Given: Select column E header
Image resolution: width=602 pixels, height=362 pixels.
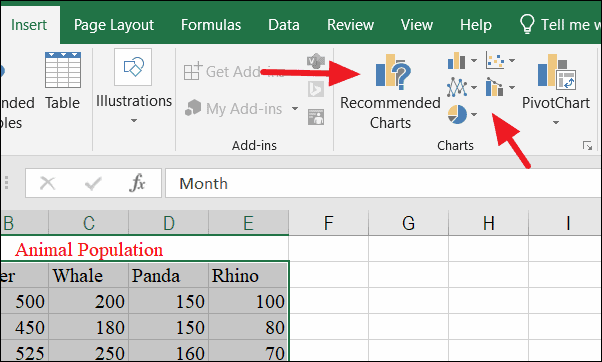Looking at the screenshot, I should point(248,223).
